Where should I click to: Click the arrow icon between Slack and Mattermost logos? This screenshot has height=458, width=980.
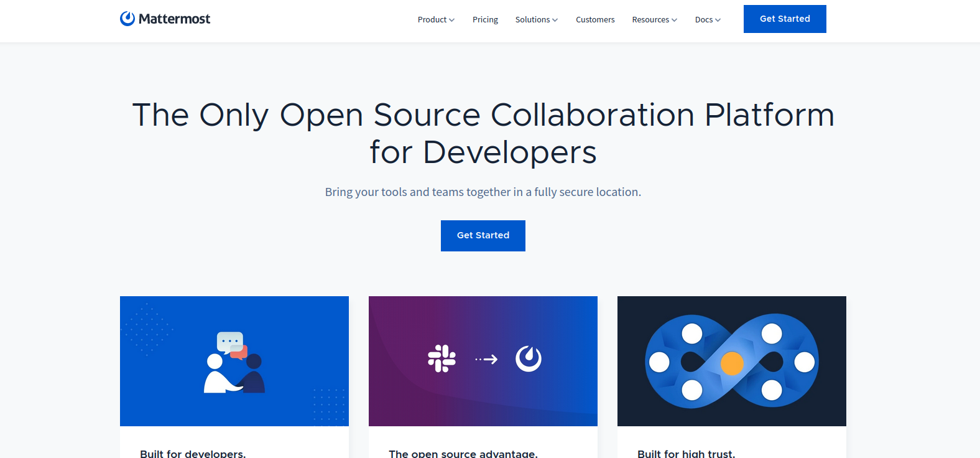pos(486,359)
